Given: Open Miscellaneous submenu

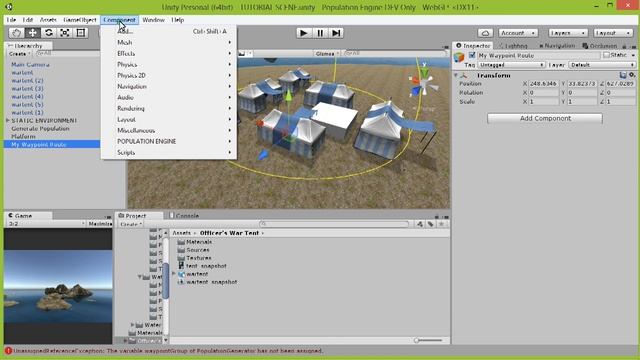Looking at the screenshot, I should (169, 131).
